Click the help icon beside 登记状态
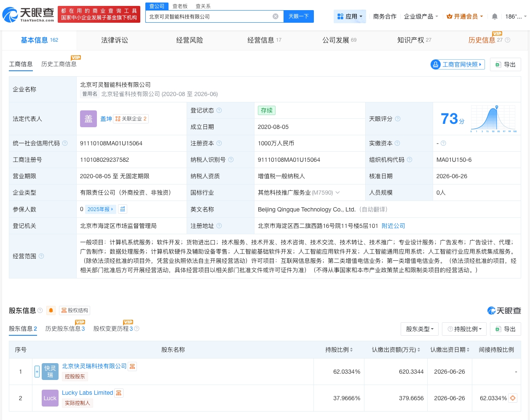Image resolution: width=530 pixels, height=420 pixels. click(x=219, y=110)
